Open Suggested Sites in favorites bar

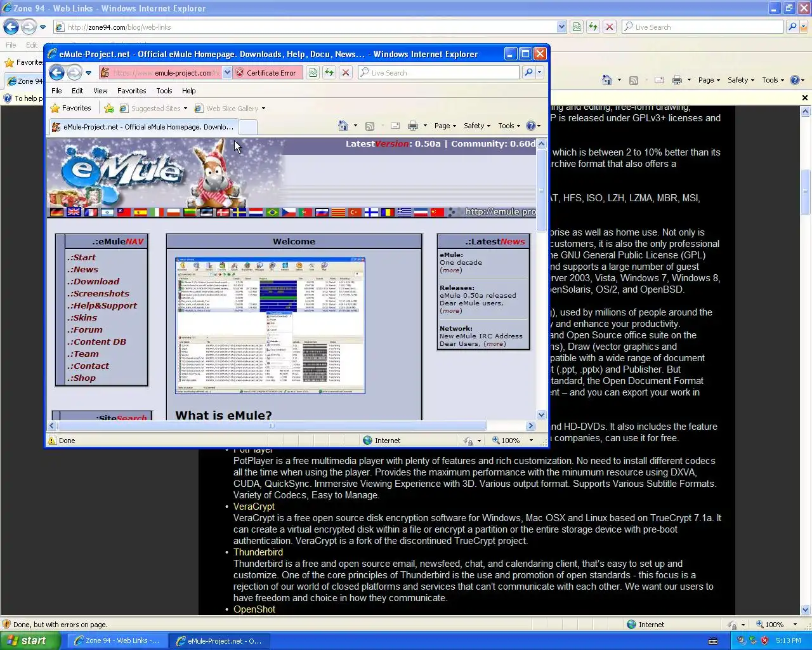pyautogui.click(x=154, y=109)
